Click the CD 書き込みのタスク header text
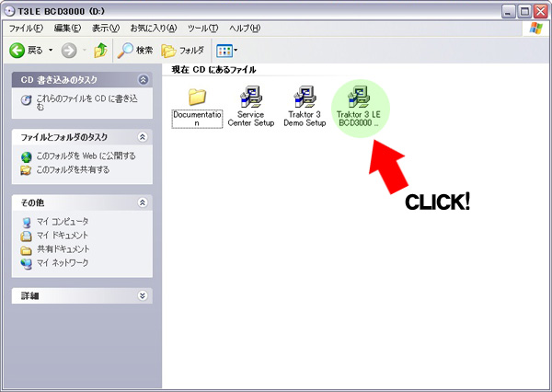The height and width of the screenshot is (392, 552). coord(59,80)
